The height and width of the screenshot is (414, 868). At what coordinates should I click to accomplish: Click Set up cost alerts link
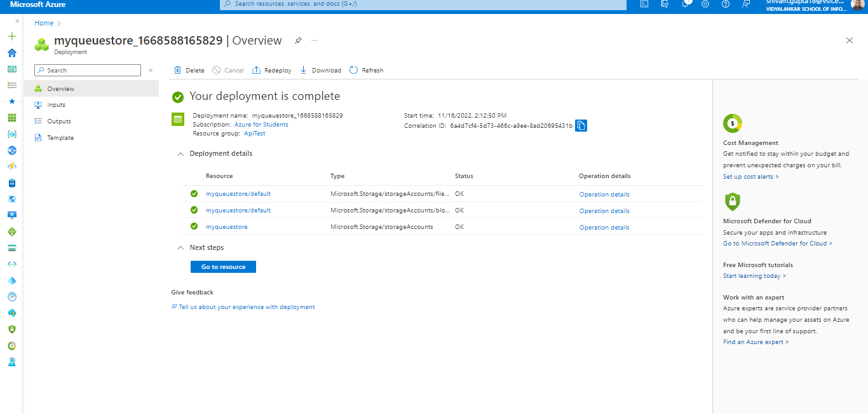(750, 177)
